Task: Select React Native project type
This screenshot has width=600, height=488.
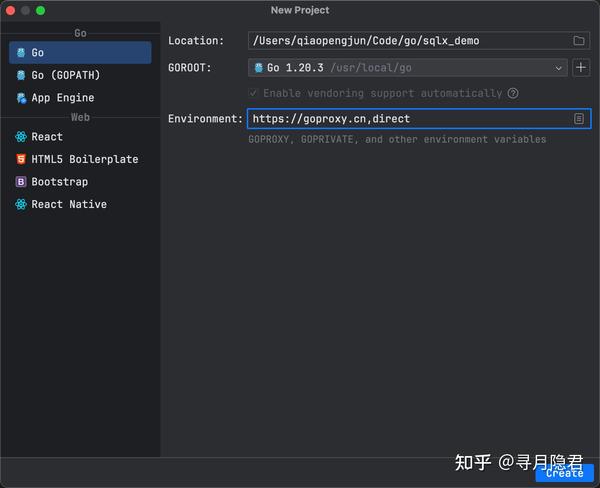Action: [x=69, y=204]
